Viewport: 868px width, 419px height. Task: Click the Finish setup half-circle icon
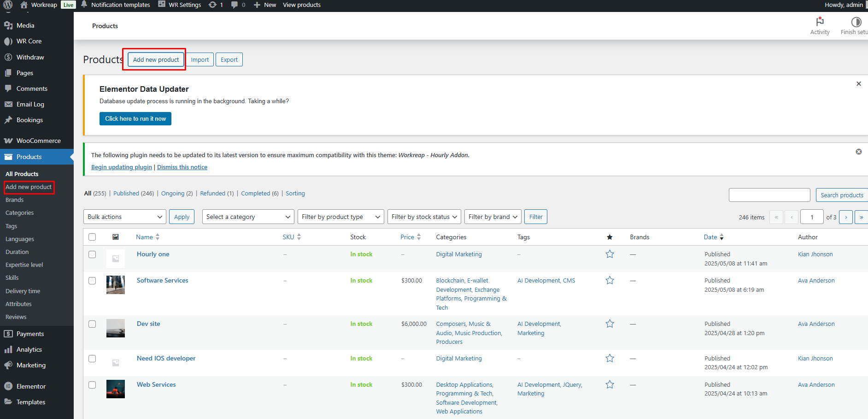click(x=856, y=22)
